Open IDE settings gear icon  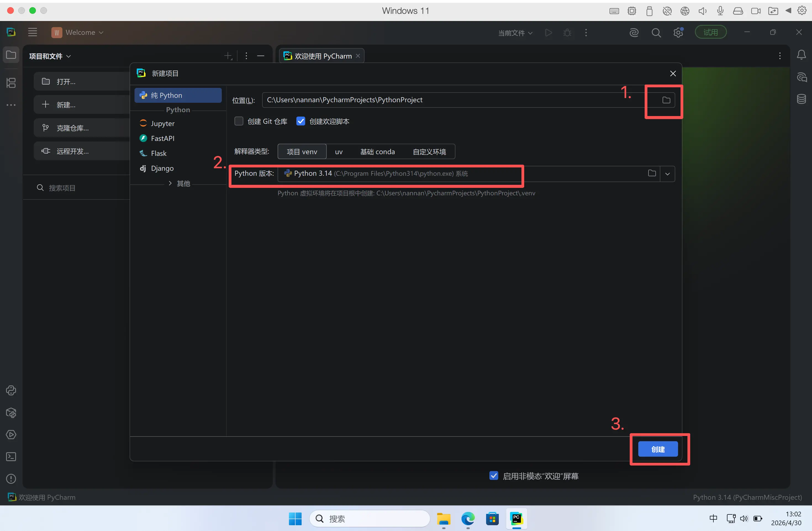click(x=678, y=32)
